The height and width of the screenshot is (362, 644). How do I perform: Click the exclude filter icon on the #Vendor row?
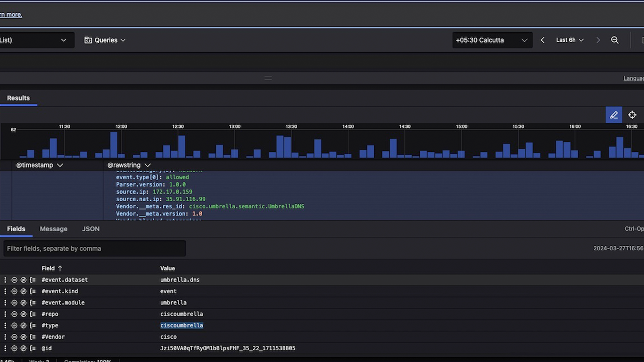(23, 337)
